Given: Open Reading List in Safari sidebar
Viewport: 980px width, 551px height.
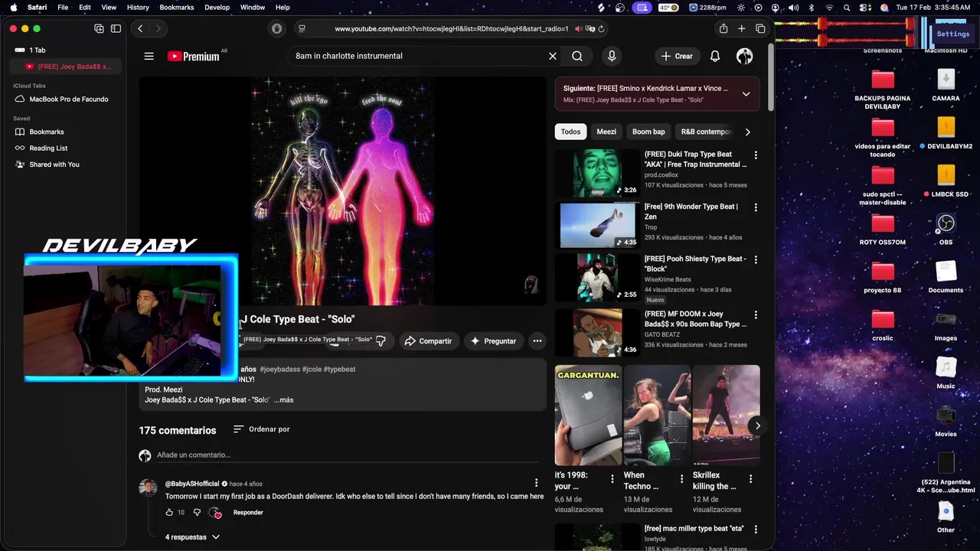Looking at the screenshot, I should 48,148.
